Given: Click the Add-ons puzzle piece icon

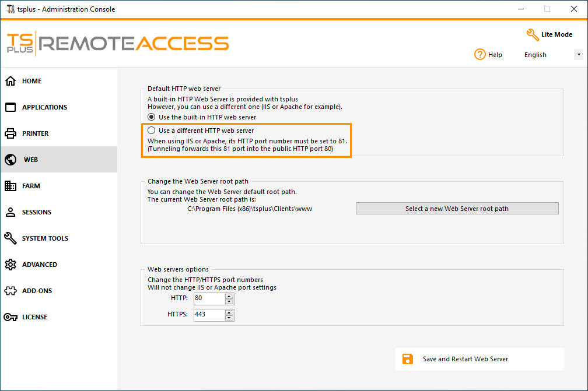Looking at the screenshot, I should coord(10,291).
